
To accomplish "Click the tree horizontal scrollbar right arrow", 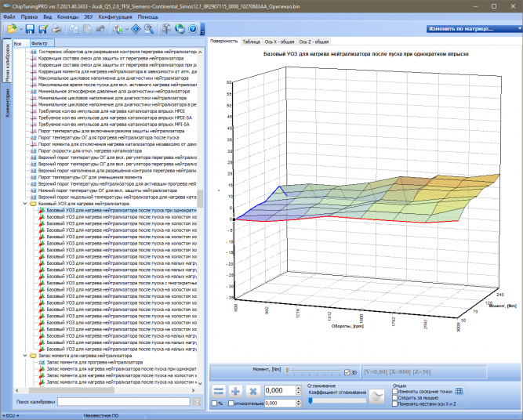I will (193, 390).
